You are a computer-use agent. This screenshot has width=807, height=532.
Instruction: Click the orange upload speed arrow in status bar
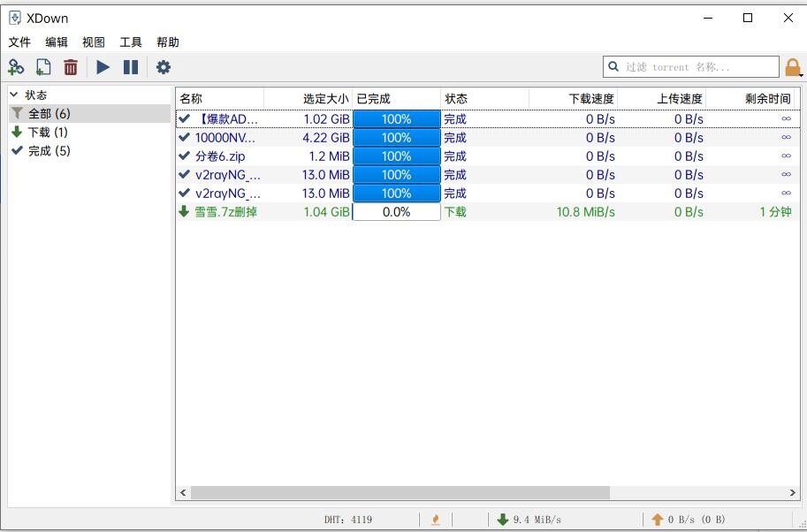(x=657, y=520)
